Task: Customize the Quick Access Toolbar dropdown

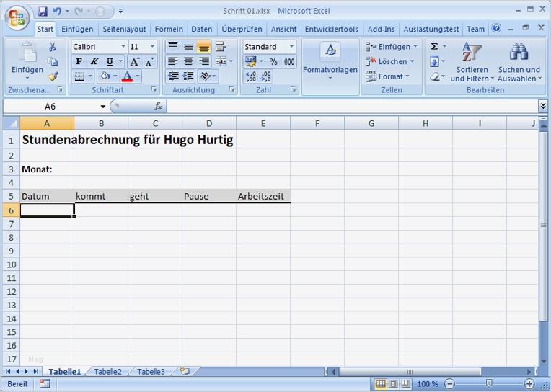Action: (120, 12)
